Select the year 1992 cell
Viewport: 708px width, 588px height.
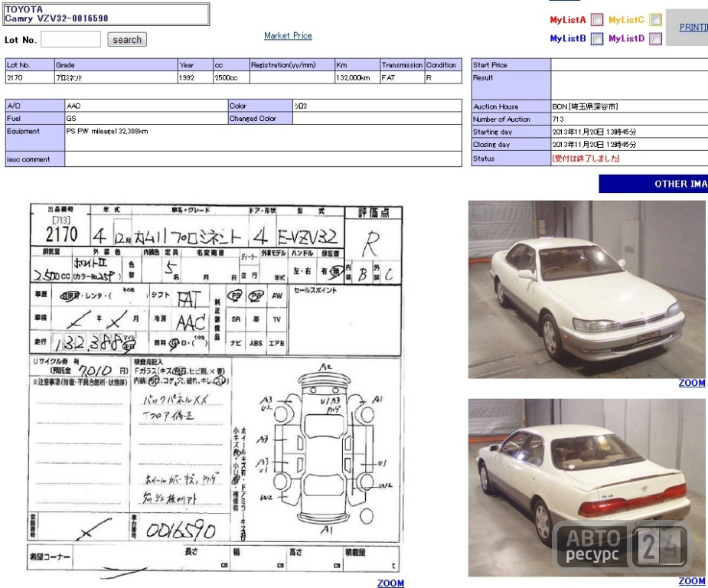195,77
